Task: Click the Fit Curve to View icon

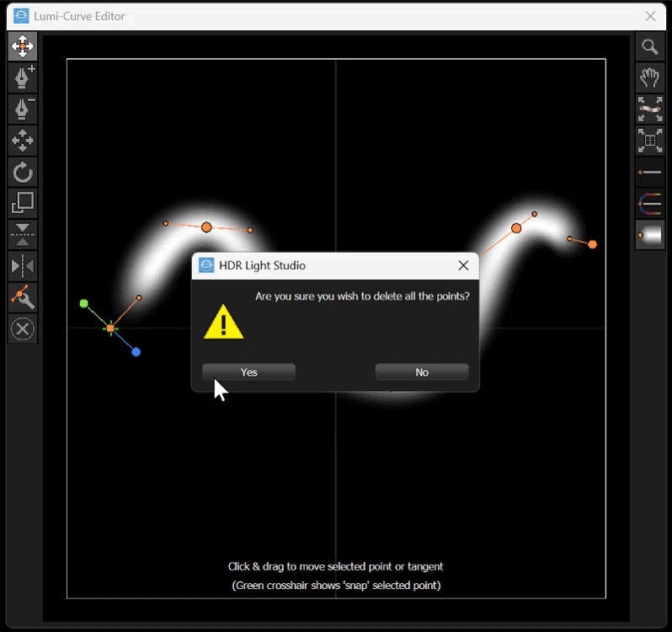Action: click(649, 110)
